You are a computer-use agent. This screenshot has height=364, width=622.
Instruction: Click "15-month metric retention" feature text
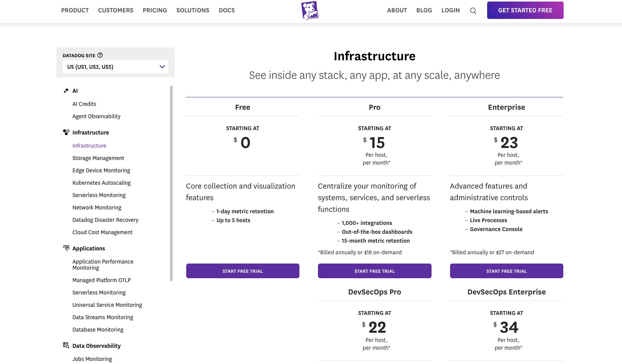[376, 241]
